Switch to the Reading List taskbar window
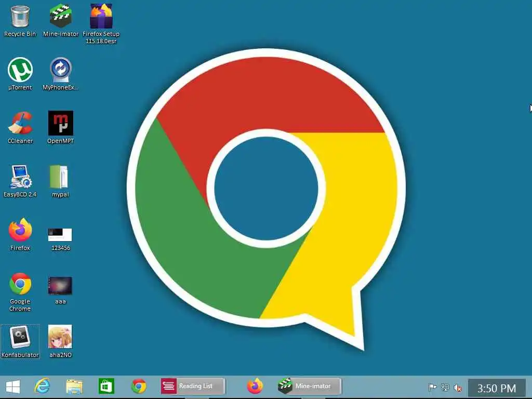Image resolution: width=532 pixels, height=399 pixels. coord(193,386)
